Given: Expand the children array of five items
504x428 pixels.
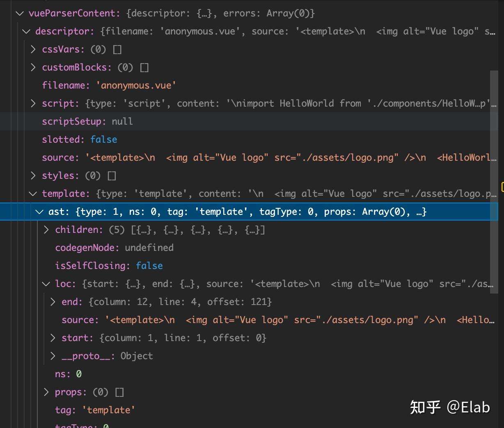Looking at the screenshot, I should click(x=46, y=230).
